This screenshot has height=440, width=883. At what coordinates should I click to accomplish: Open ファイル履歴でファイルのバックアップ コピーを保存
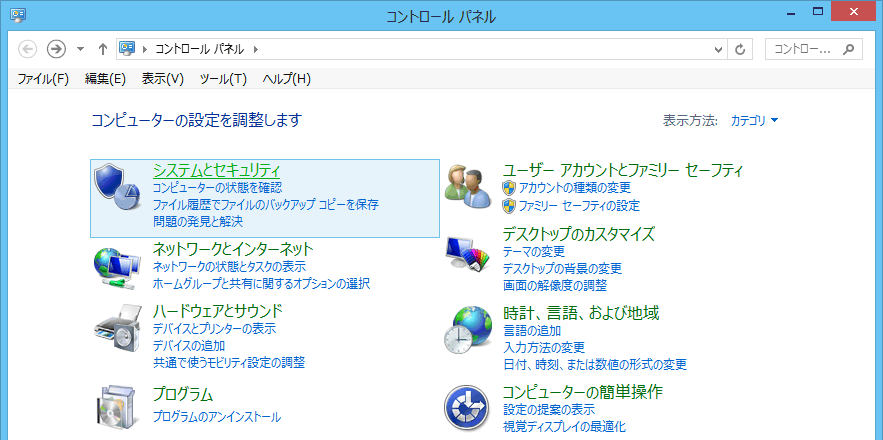tap(266, 204)
